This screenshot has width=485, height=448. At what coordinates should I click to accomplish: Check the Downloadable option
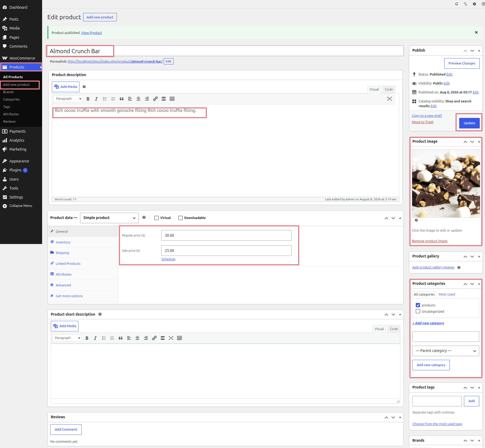click(181, 218)
